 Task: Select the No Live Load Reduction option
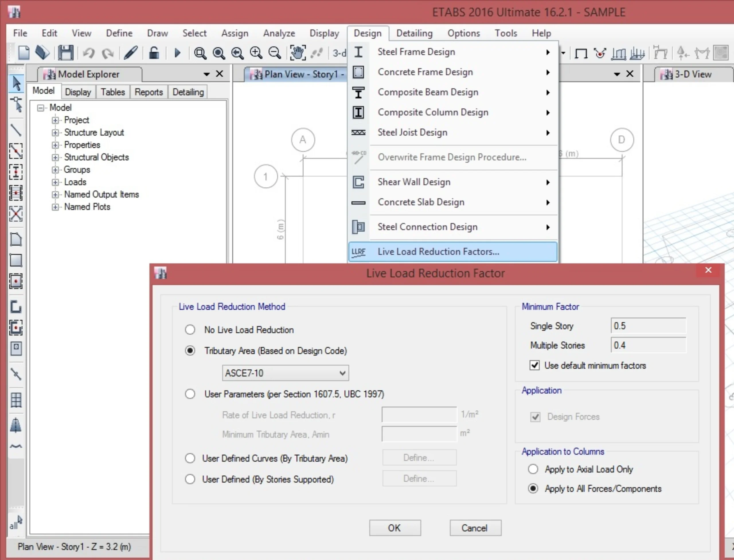click(190, 330)
